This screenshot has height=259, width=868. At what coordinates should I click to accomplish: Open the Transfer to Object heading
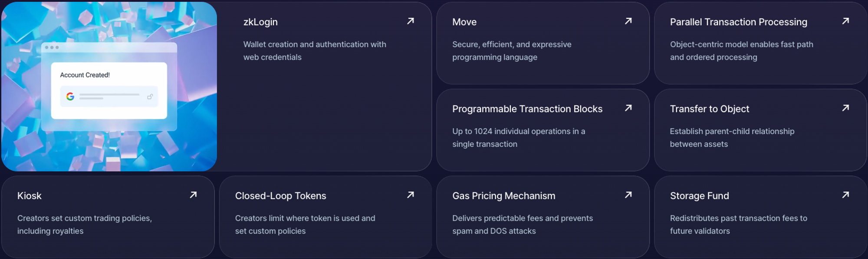[x=709, y=109]
